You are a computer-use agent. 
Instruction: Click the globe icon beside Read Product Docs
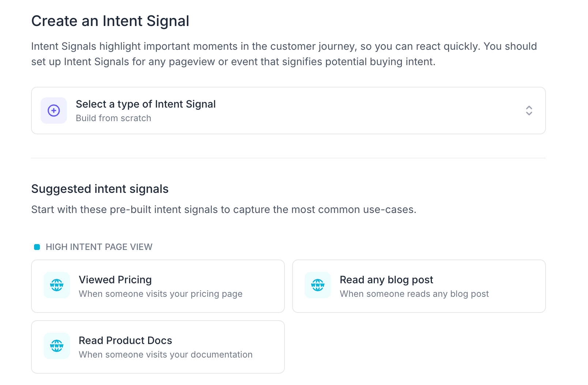57,346
